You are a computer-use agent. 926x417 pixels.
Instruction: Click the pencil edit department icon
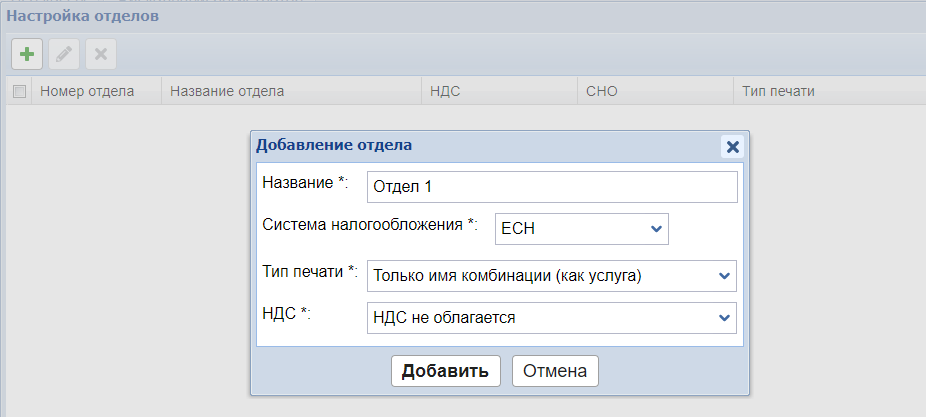63,53
